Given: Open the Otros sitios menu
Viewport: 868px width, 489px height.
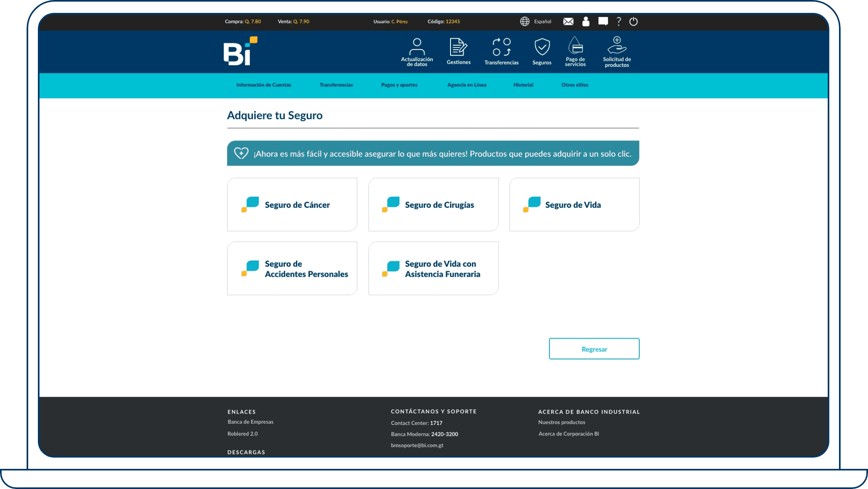Looking at the screenshot, I should click(575, 85).
